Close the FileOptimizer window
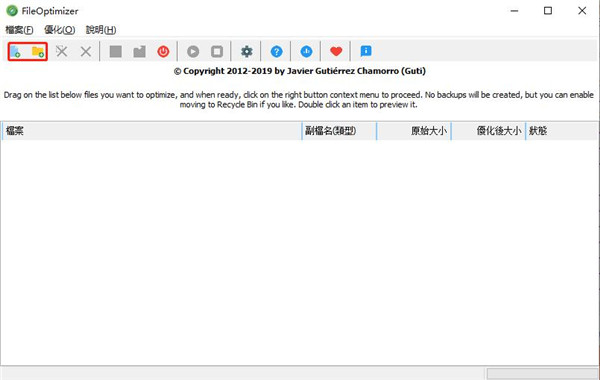Image resolution: width=600 pixels, height=380 pixels. [582, 11]
